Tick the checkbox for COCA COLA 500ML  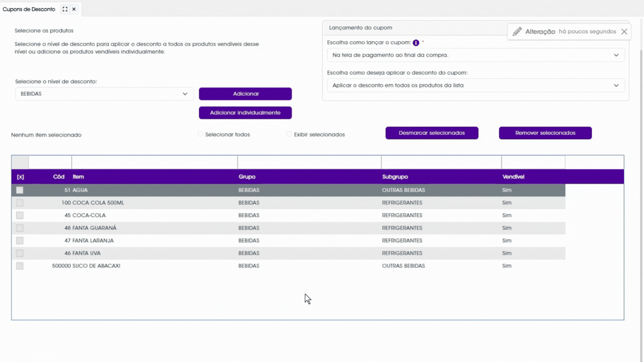[x=20, y=203]
